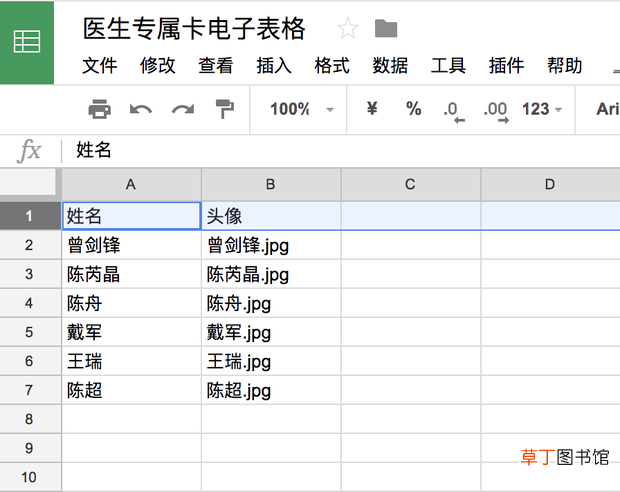Viewport: 620px width, 492px height.
Task: Select cell 曾剑锋 in column A
Action: tap(132, 245)
